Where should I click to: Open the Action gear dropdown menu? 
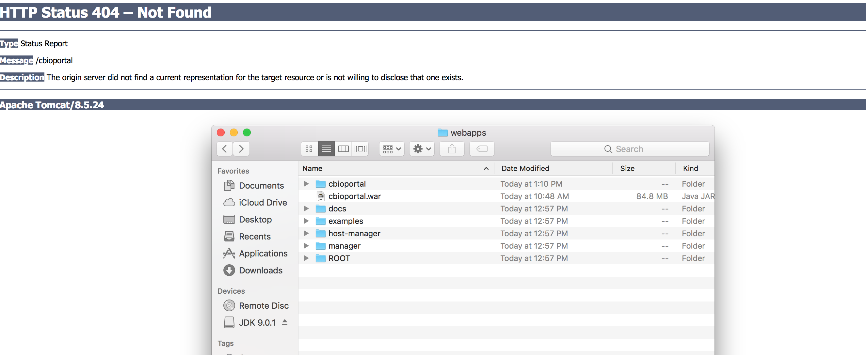(x=422, y=149)
